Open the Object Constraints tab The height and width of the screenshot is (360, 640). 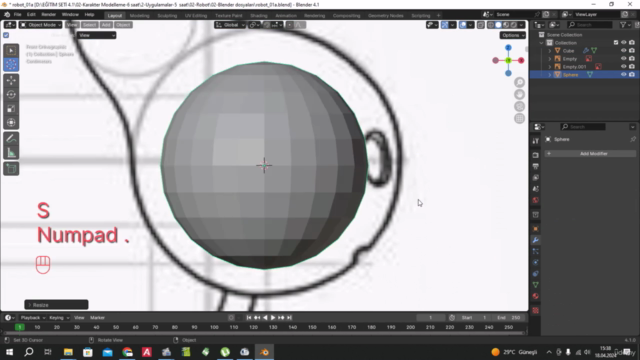point(536,273)
